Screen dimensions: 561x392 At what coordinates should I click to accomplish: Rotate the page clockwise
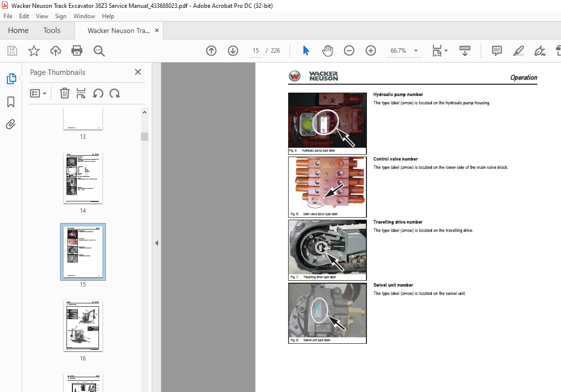click(x=115, y=94)
